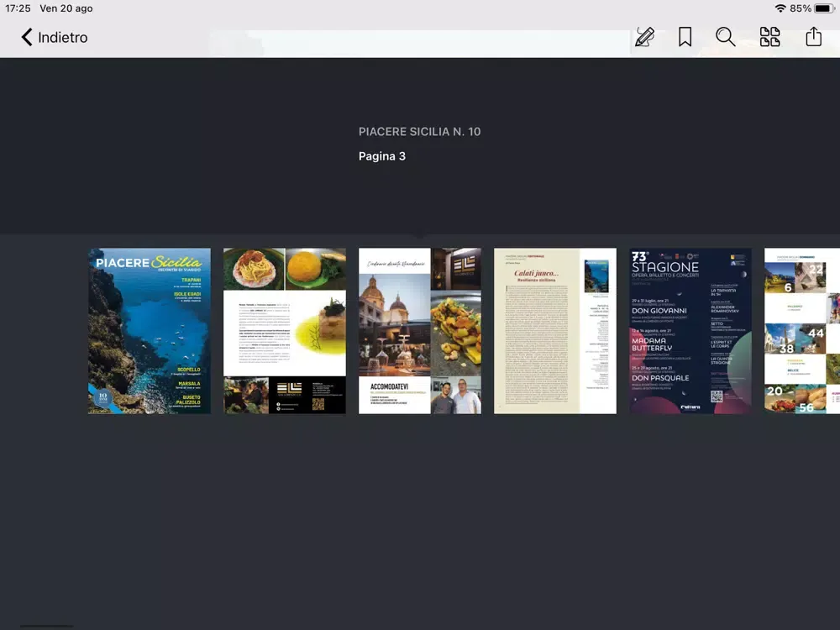Tap the share icon
840x630 pixels.
813,37
